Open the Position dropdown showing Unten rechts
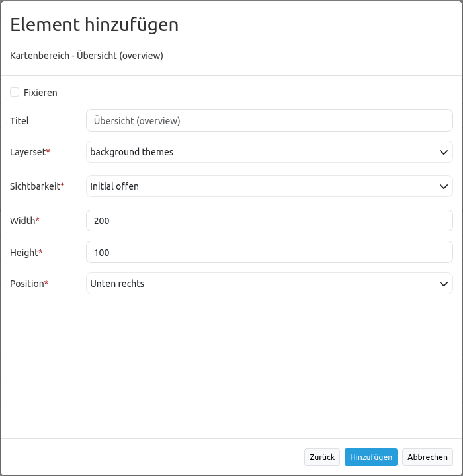Image resolution: width=463 pixels, height=476 pixels. pos(265,284)
